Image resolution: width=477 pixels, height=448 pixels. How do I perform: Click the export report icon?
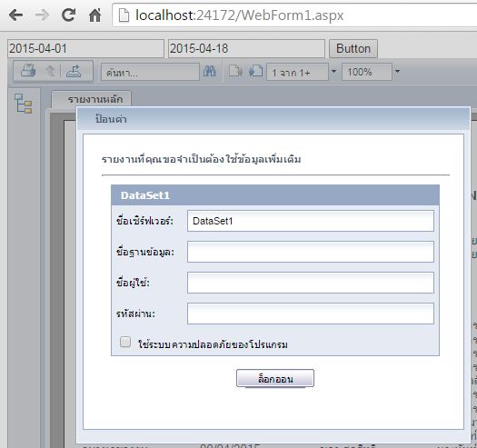74,71
